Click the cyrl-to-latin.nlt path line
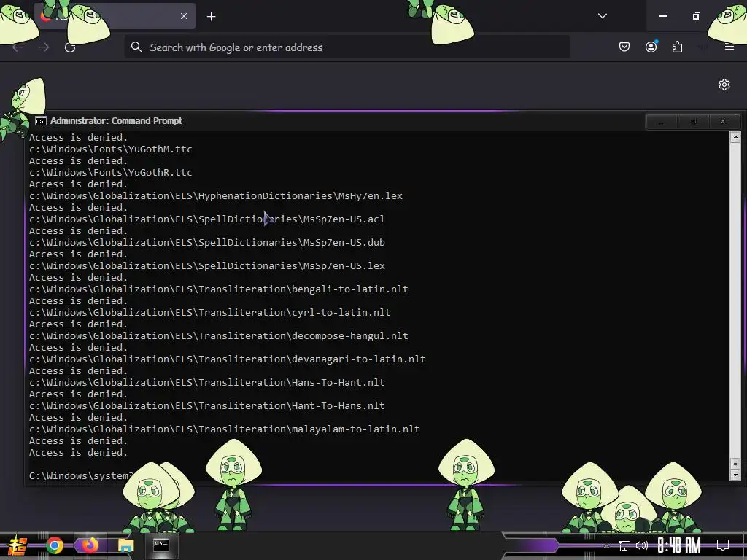 coord(210,312)
